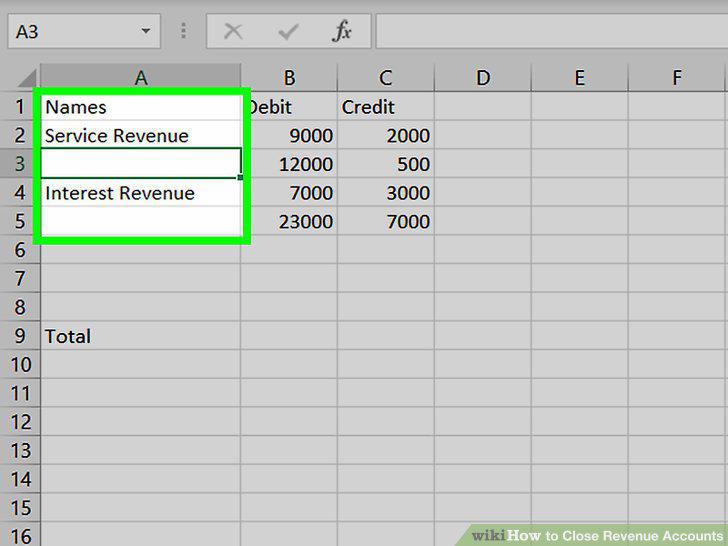Select row 1 header

click(x=20, y=106)
